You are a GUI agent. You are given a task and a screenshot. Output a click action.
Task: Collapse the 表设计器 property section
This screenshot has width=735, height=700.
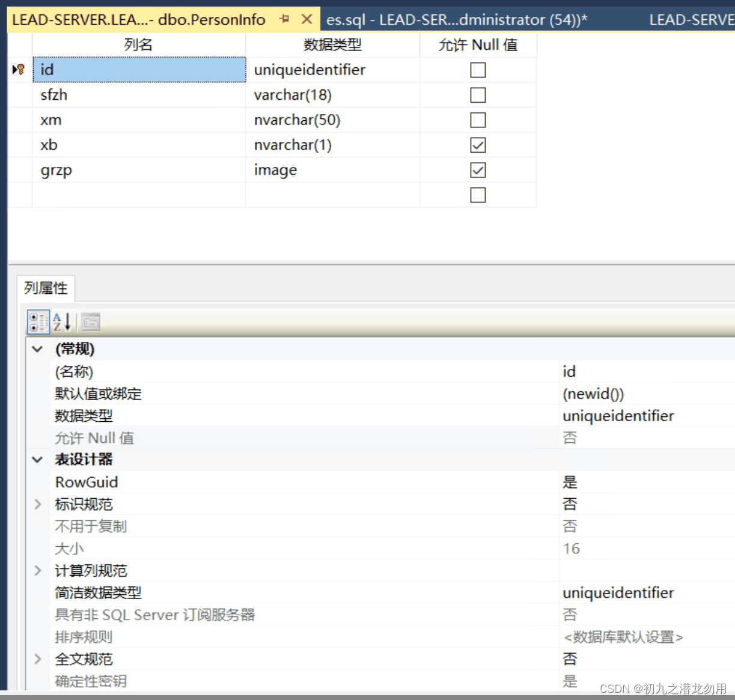(x=37, y=460)
